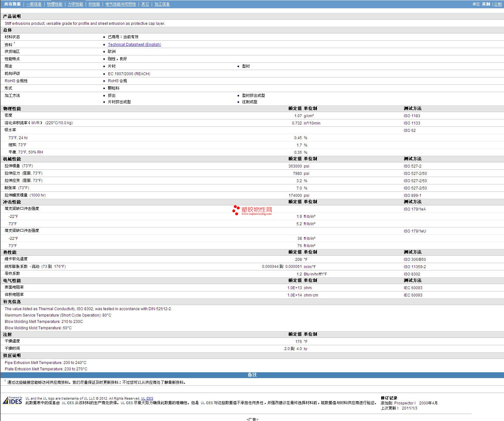Click the red dots watermark logo
The width and height of the screenshot is (504, 421).
tap(236, 210)
